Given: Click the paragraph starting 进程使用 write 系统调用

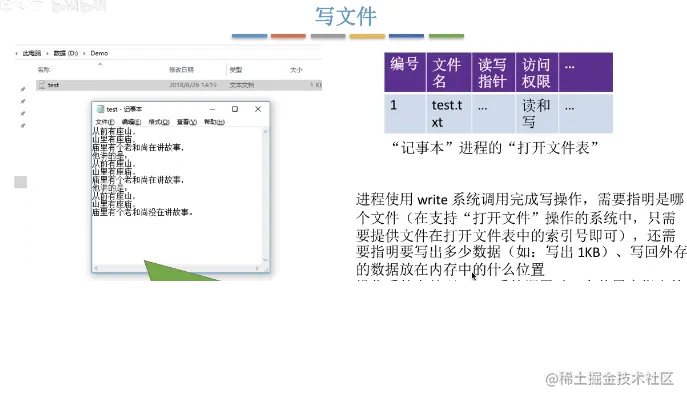Looking at the screenshot, I should pyautogui.click(x=521, y=234).
